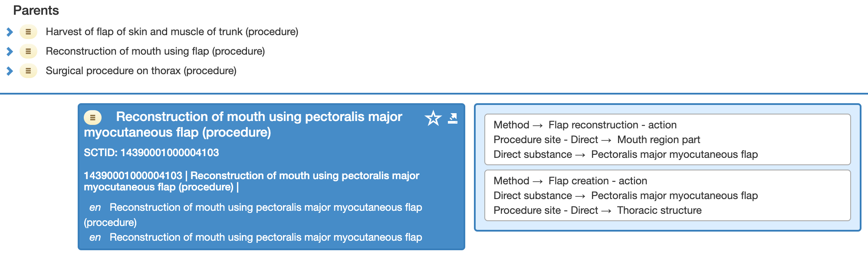Click the star favorite icon
The height and width of the screenshot is (255, 868).
[x=433, y=118]
